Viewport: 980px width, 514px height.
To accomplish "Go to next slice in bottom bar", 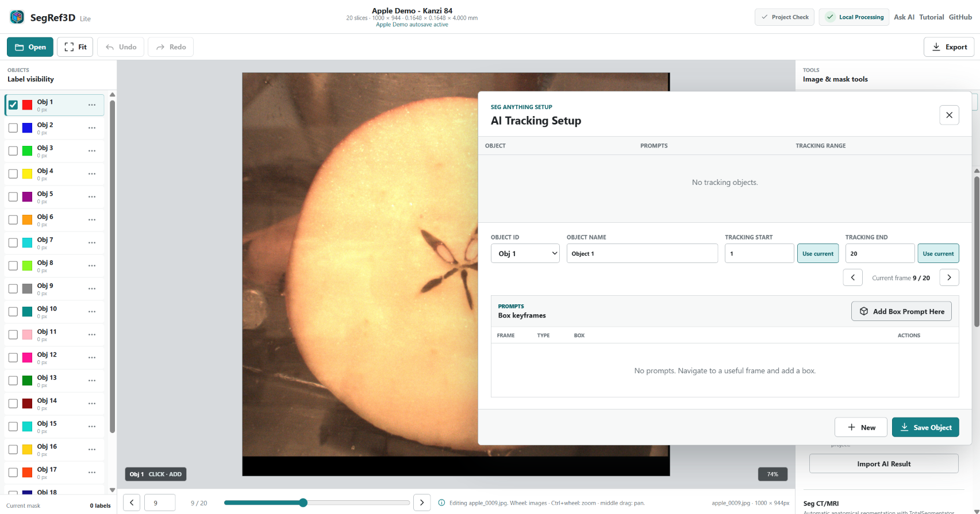I will click(422, 503).
